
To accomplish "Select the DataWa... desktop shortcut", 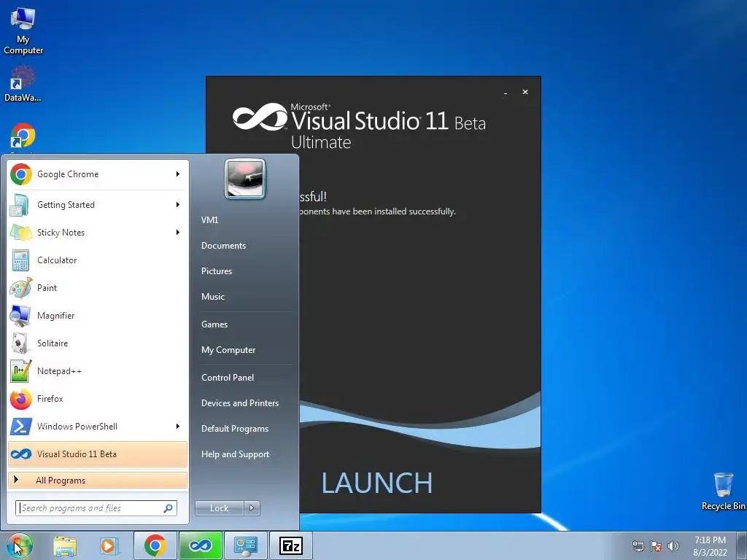I will click(x=23, y=84).
